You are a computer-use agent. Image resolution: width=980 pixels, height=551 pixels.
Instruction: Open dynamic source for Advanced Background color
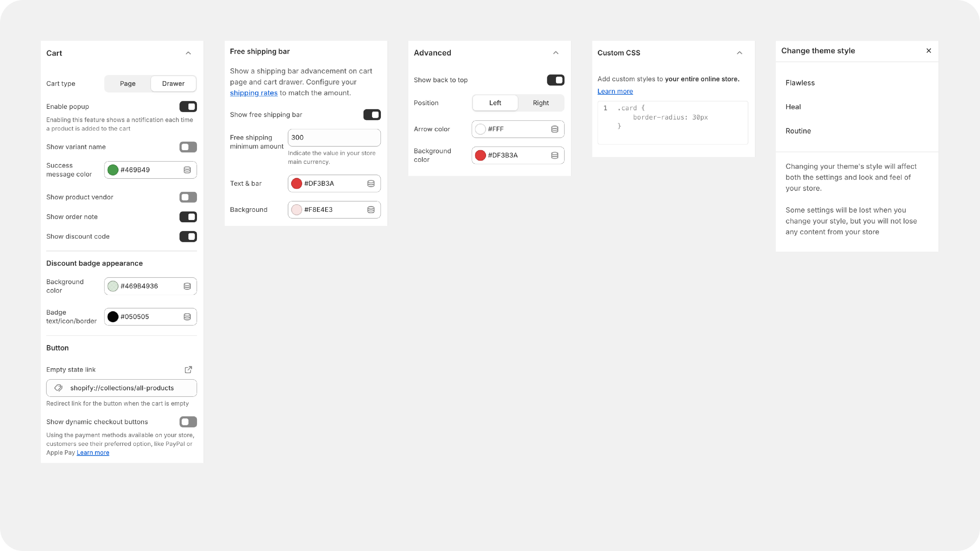(555, 155)
